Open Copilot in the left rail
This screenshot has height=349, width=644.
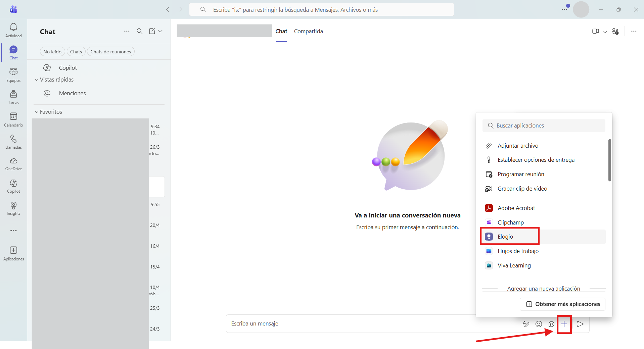(x=13, y=186)
